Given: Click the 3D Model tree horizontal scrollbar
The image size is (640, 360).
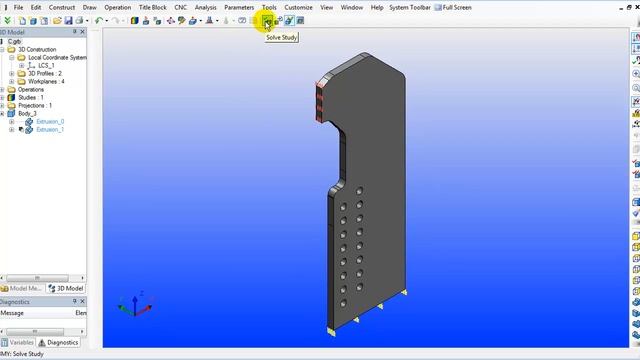Looking at the screenshot, I should pyautogui.click(x=37, y=278).
